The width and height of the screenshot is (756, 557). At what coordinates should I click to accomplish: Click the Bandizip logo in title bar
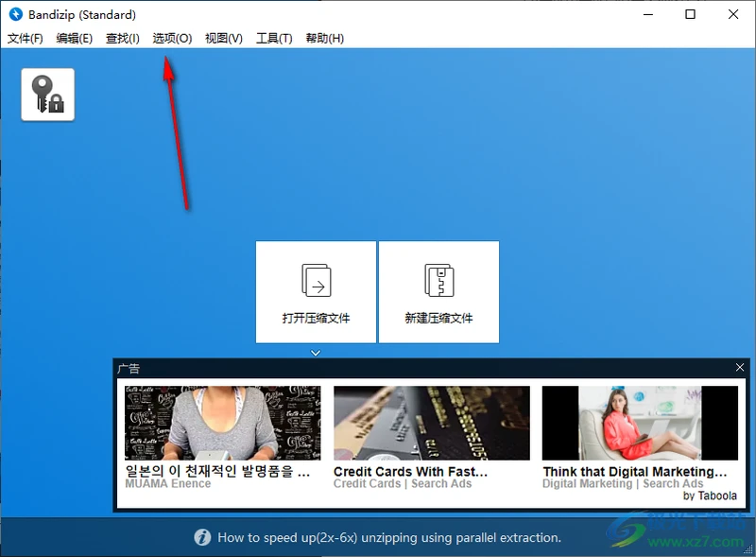coord(16,14)
